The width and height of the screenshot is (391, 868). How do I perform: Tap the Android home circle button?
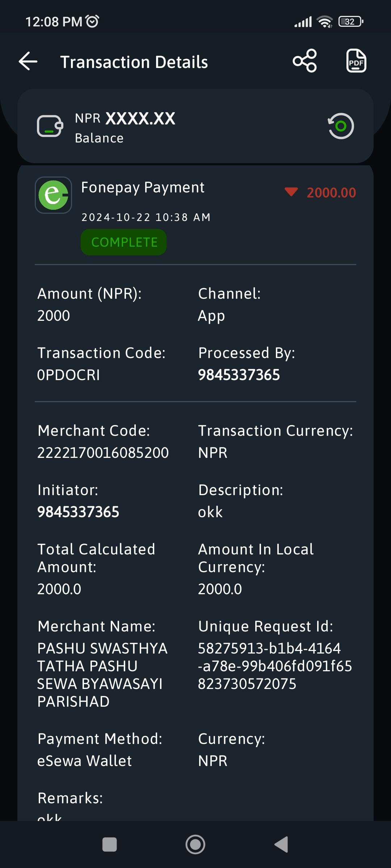[195, 845]
